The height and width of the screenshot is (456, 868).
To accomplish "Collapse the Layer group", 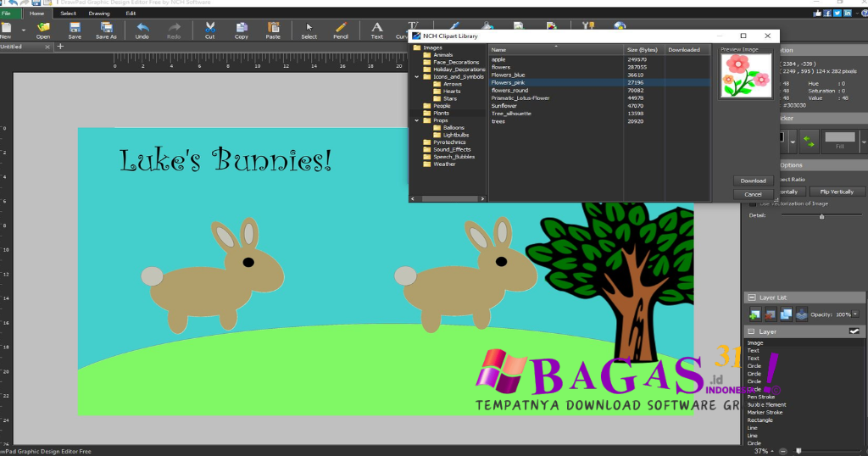I will [751, 331].
